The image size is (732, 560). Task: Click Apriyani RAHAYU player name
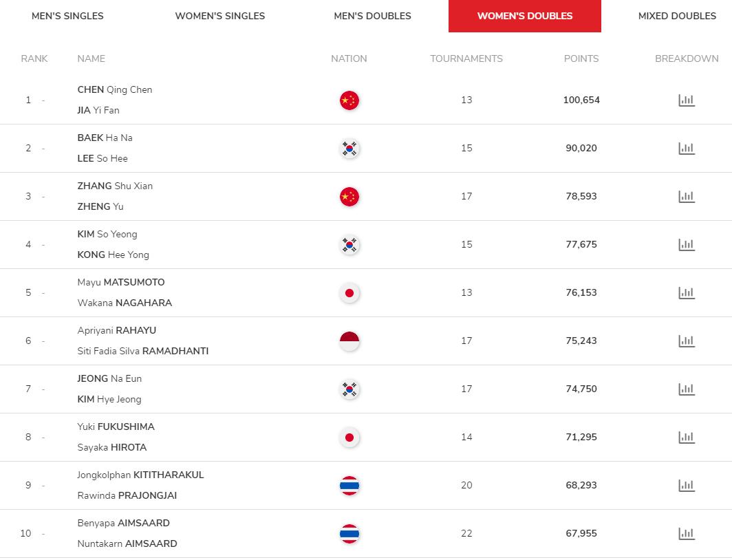117,330
